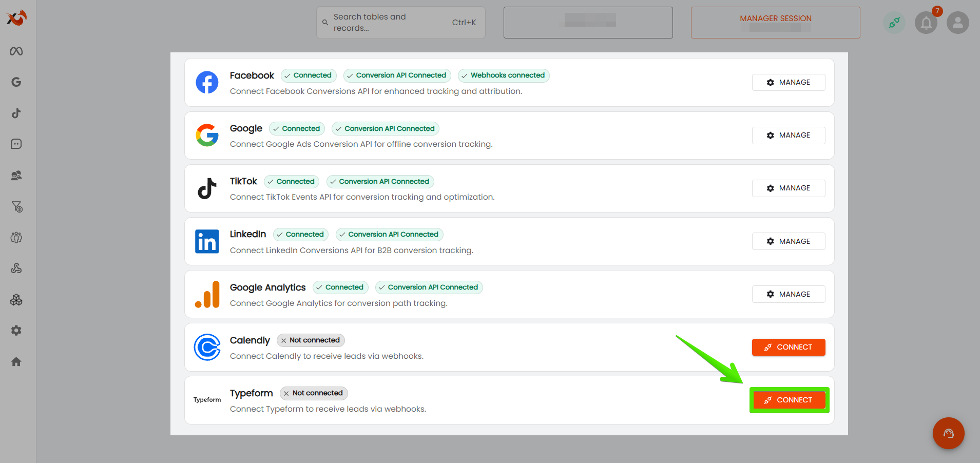
Task: Open the stacked cubes sidebar icon
Action: click(16, 300)
